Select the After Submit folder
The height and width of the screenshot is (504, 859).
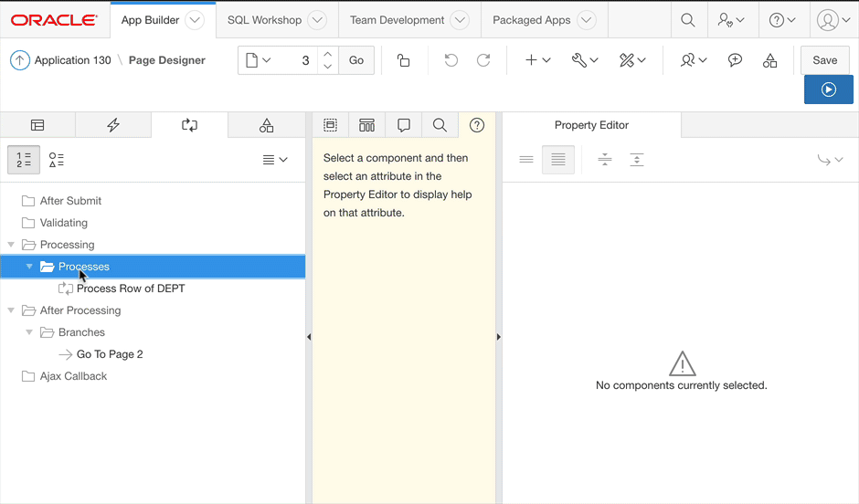[x=70, y=201]
